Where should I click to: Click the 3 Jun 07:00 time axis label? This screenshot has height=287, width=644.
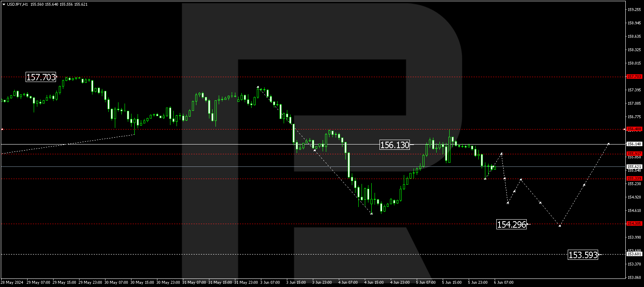point(270,283)
